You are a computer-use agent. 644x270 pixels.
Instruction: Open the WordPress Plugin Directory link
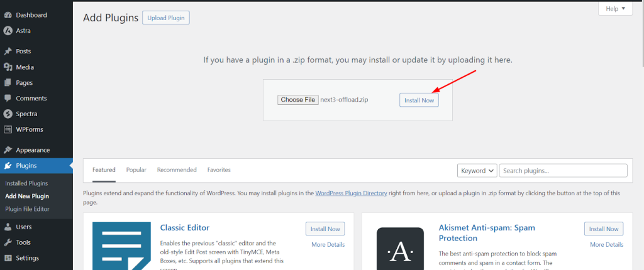[351, 193]
